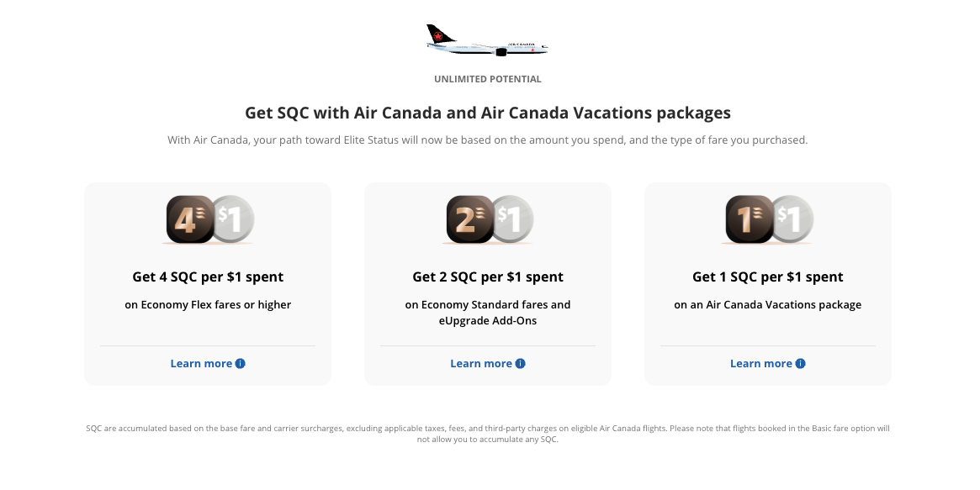Click the info icon in the Vacations package card
The image size is (980, 490).
click(800, 363)
